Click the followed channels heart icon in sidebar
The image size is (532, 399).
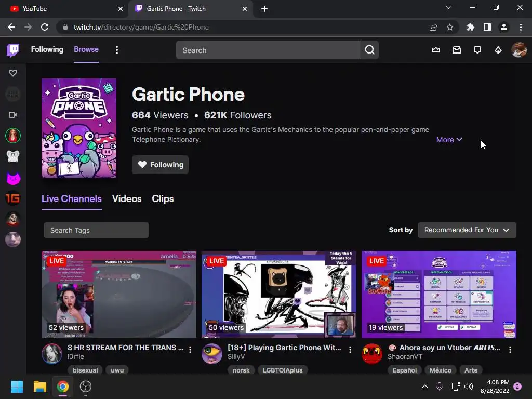(13, 73)
